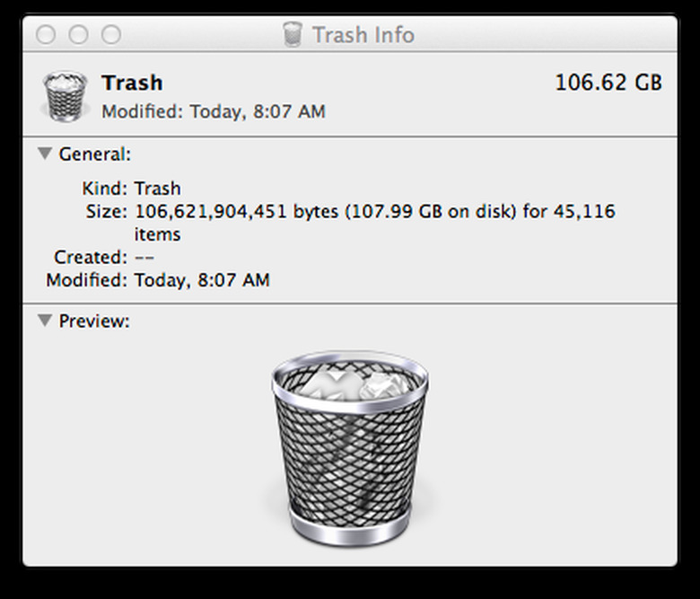The image size is (700, 599).
Task: Click the 106.62 GB size summary
Action: pos(608,83)
